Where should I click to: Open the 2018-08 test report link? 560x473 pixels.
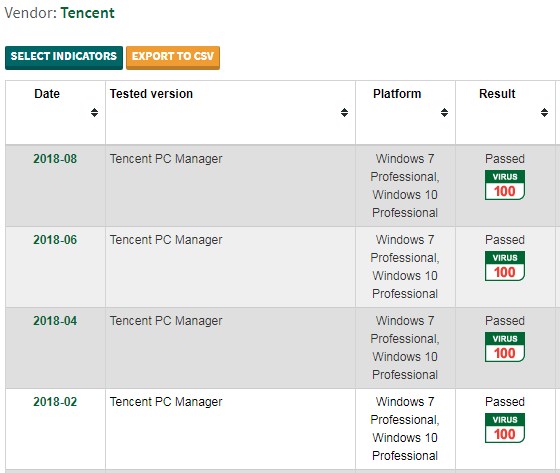click(x=55, y=159)
